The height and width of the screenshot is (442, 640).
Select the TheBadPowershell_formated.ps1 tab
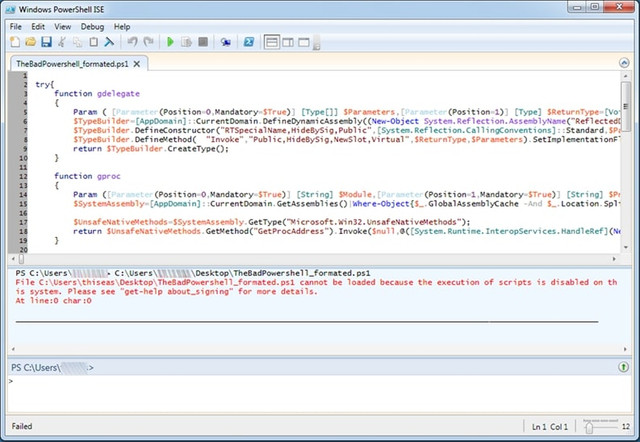click(71, 63)
